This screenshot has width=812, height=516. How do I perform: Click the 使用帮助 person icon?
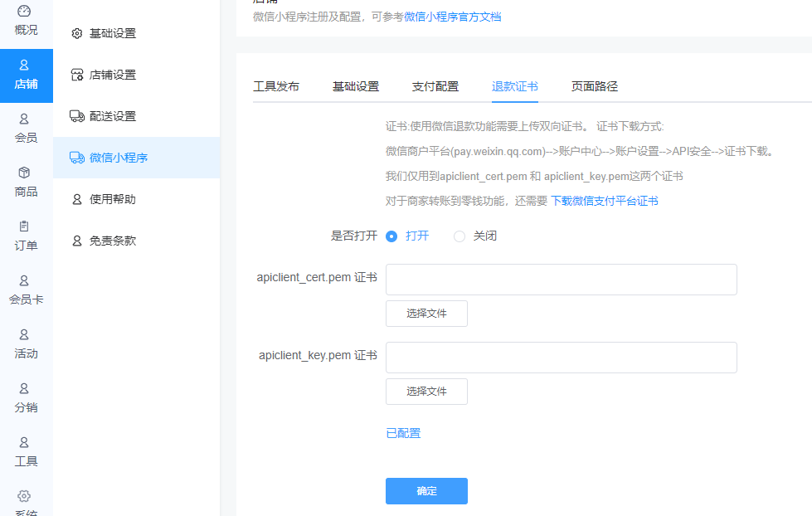pyautogui.click(x=76, y=199)
